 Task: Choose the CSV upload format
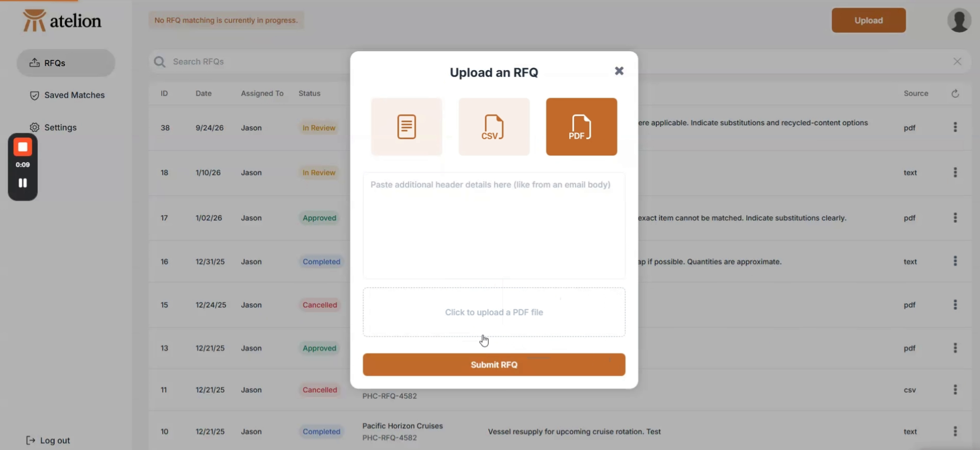click(494, 127)
